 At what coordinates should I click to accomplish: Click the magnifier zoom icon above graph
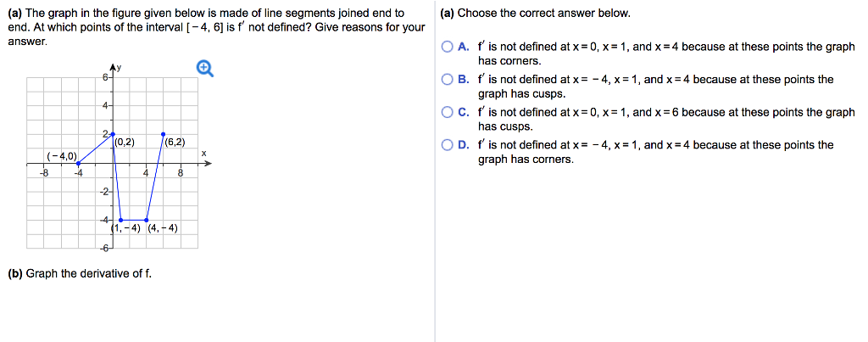(x=204, y=69)
